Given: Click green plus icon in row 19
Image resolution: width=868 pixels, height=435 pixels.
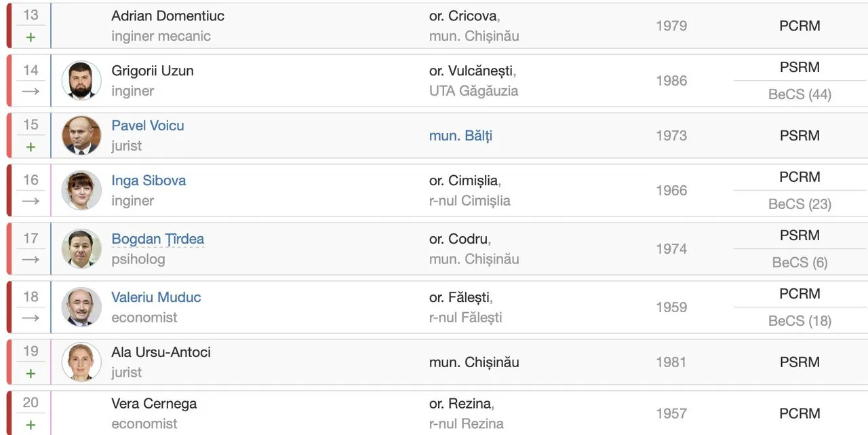Looking at the screenshot, I should (31, 373).
